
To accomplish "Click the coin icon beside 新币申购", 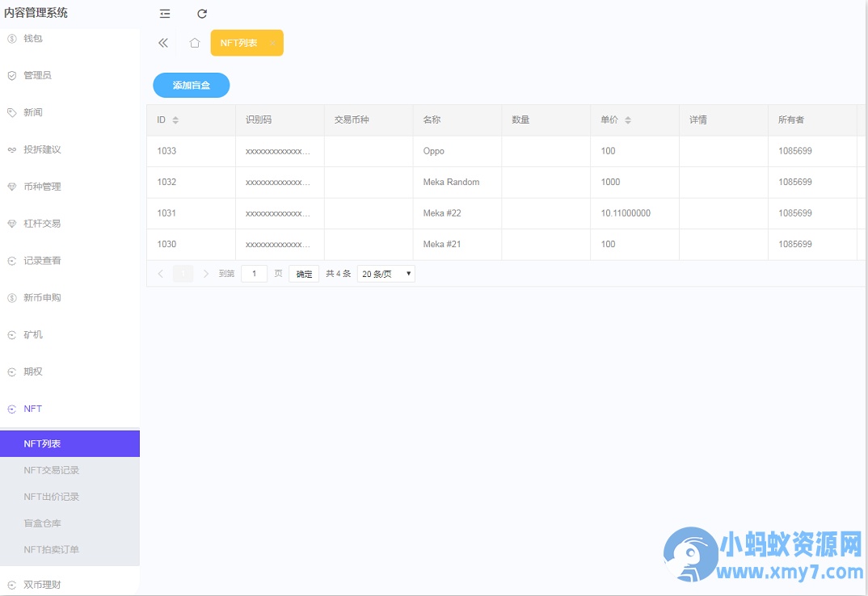I will click(x=11, y=298).
